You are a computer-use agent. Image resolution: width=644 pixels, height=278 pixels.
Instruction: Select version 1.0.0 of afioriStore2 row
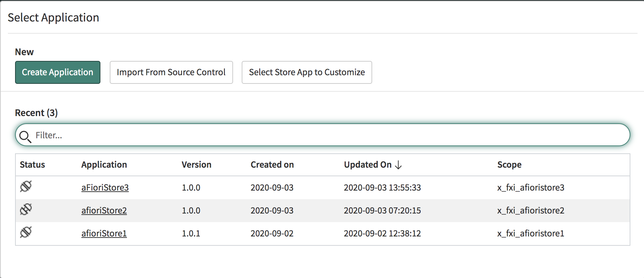pos(191,210)
